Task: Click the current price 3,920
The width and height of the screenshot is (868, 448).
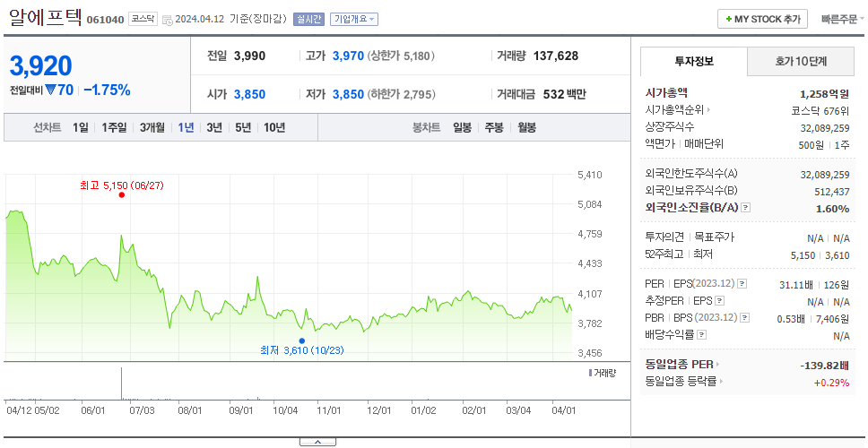Action: (x=40, y=65)
